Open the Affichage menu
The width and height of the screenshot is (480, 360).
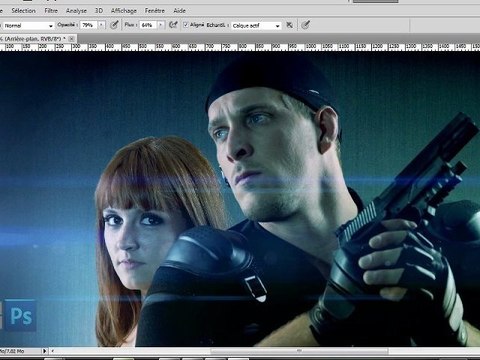124,11
